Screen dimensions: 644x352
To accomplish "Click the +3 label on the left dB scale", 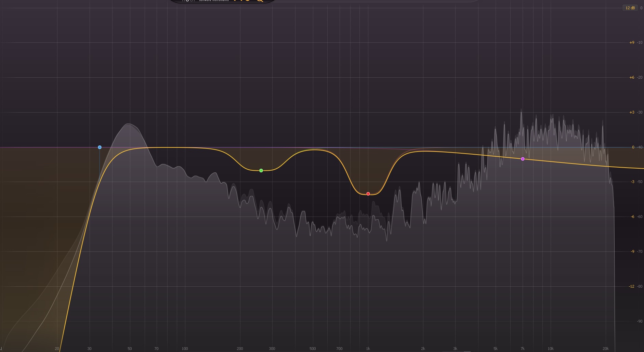I will [x=631, y=112].
